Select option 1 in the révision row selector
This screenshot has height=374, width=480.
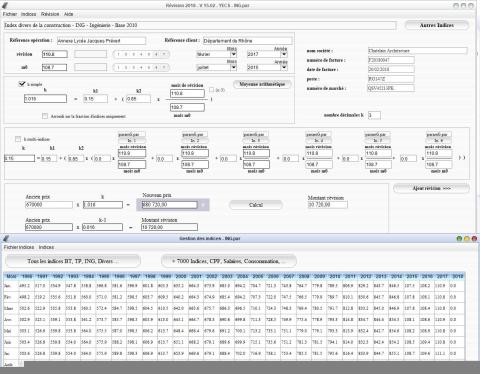point(118,54)
